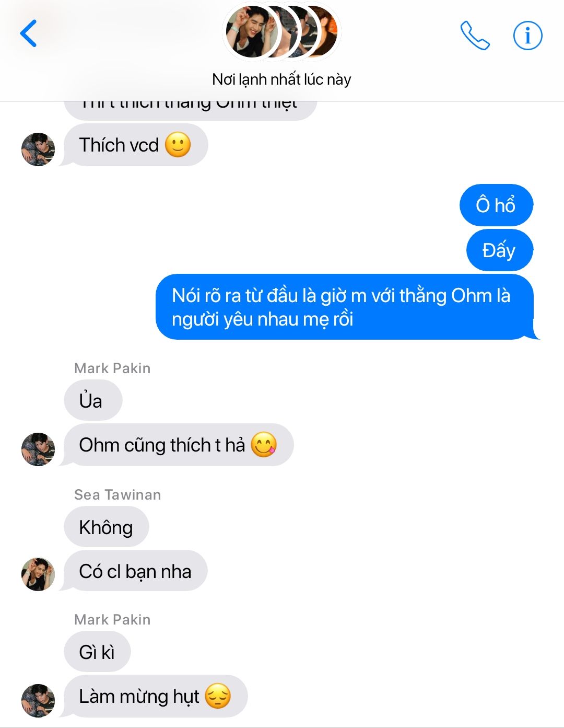Select the blue 'Đấy' message bubble
This screenshot has height=728, width=564.
pyautogui.click(x=499, y=250)
